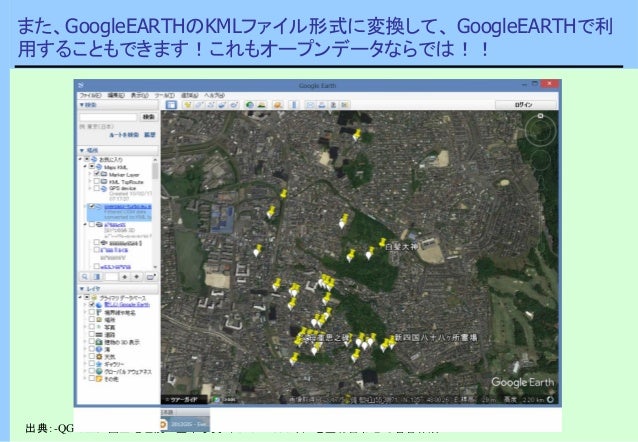Click the add folder icon below places list

(151, 277)
